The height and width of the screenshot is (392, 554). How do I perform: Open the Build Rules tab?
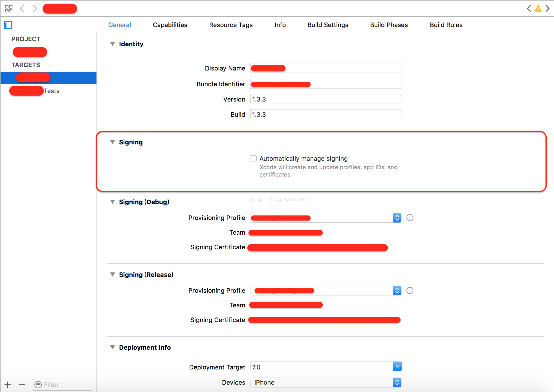coord(446,25)
